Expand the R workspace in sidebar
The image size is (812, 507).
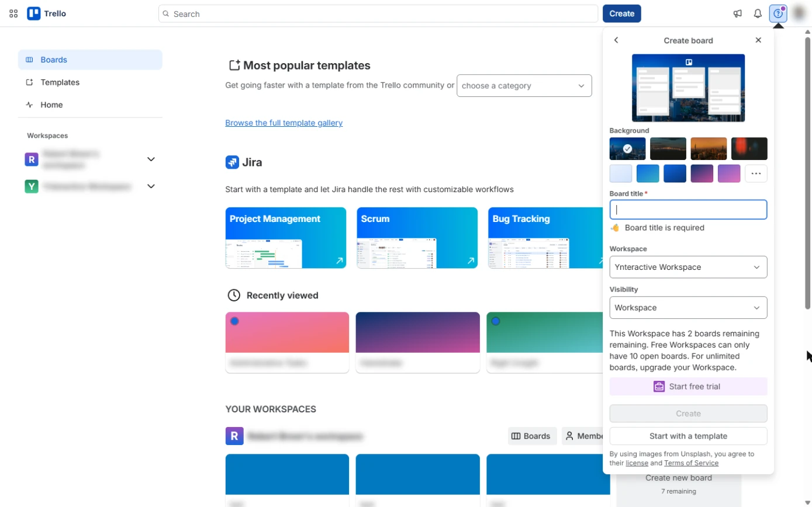click(151, 159)
